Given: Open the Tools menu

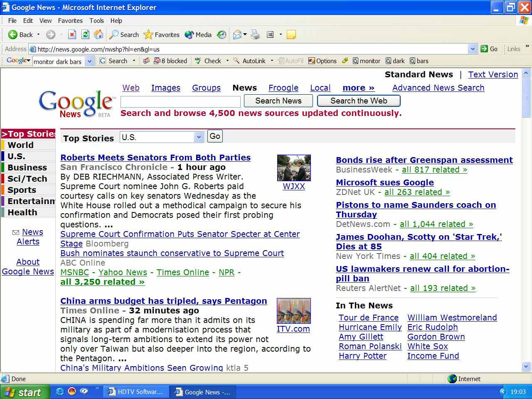Looking at the screenshot, I should pos(96,21).
